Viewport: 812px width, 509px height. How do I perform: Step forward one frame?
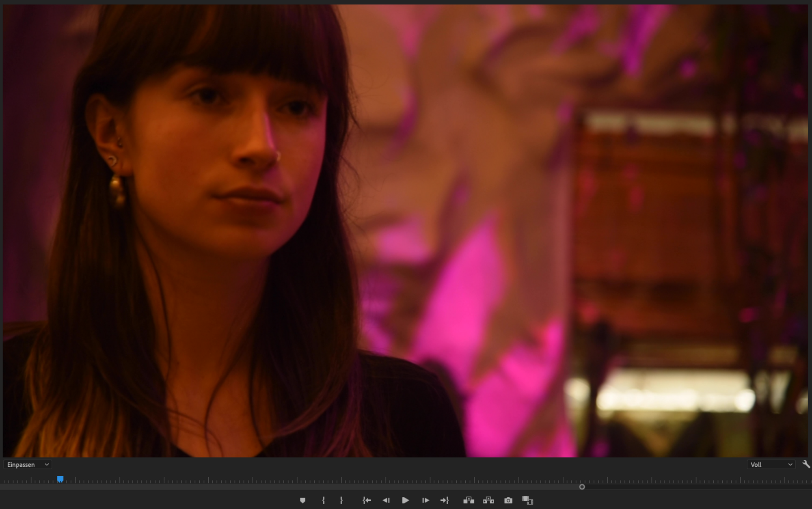425,500
